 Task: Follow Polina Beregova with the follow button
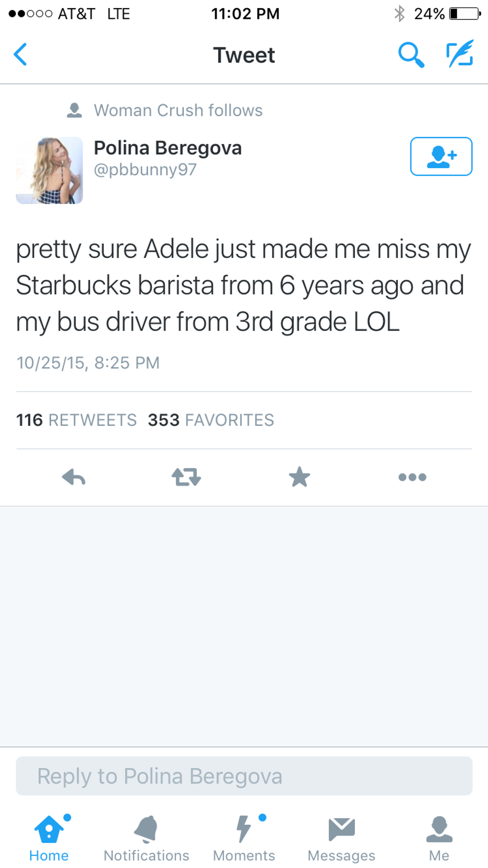[441, 156]
